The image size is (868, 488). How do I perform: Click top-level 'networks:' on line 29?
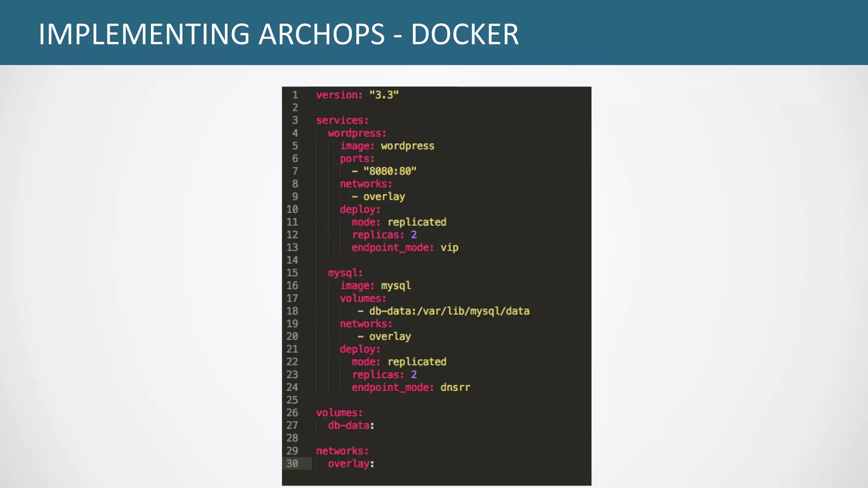(x=342, y=451)
